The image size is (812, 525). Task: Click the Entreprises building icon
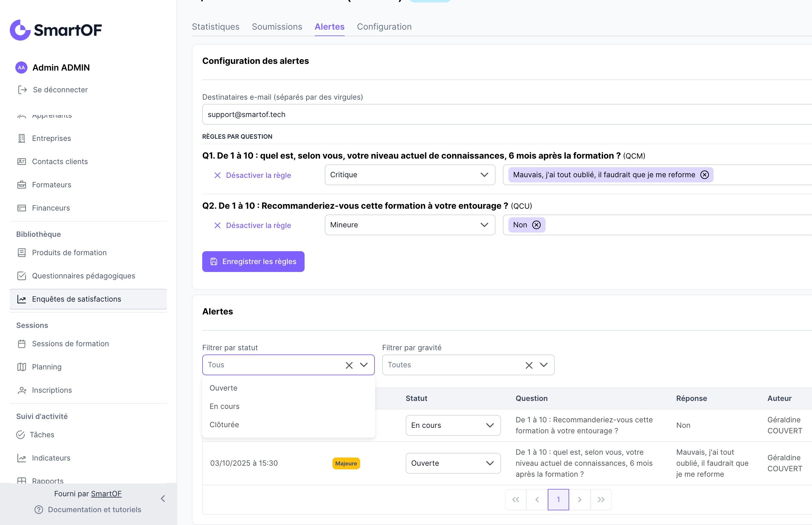[21, 138]
